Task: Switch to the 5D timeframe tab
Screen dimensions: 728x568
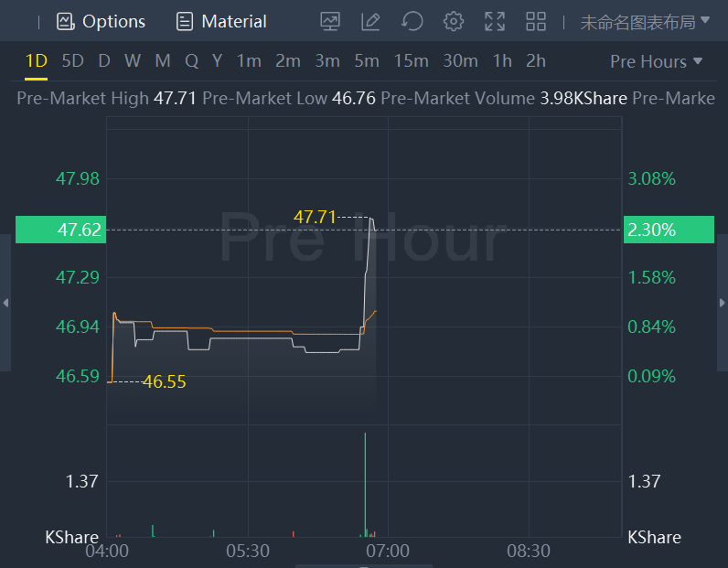Action: (x=72, y=61)
